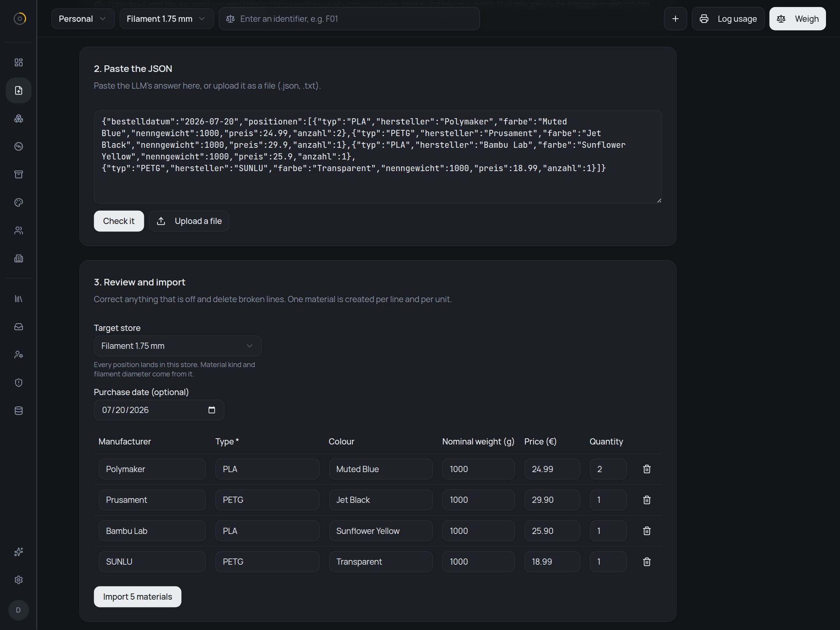Edit the Transparent colour field

[381, 562]
